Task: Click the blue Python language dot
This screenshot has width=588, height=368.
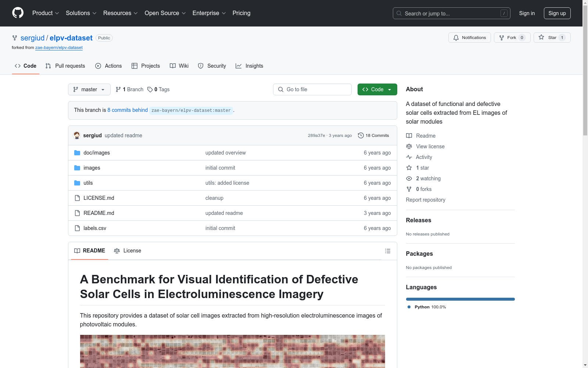Action: [x=409, y=307]
